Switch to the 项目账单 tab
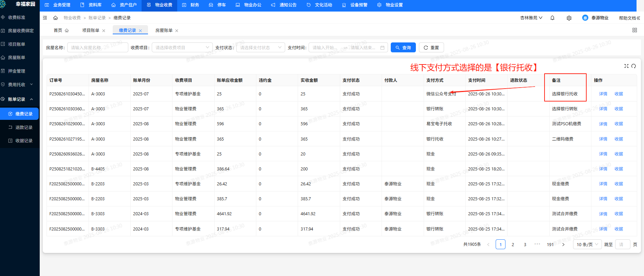The width and height of the screenshot is (644, 276). pos(91,30)
